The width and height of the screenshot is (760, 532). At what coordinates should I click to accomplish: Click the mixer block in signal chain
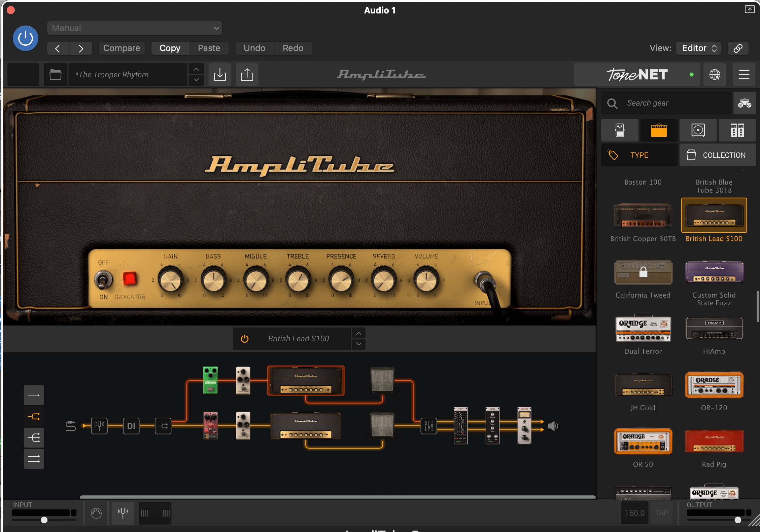[x=429, y=426]
